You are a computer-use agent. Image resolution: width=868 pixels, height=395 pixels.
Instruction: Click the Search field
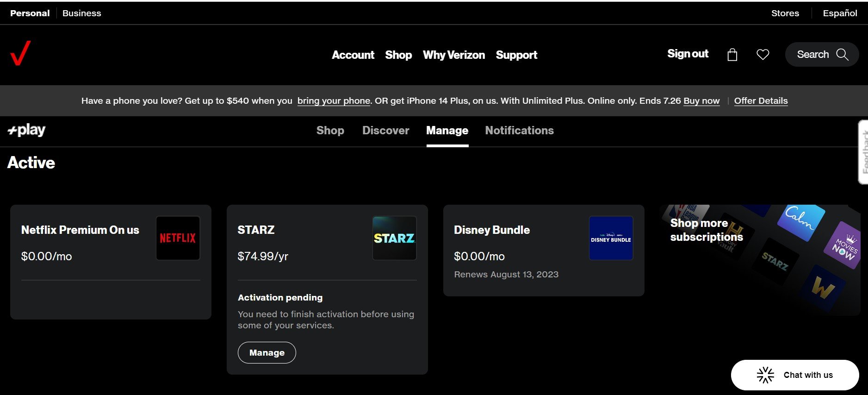point(822,55)
